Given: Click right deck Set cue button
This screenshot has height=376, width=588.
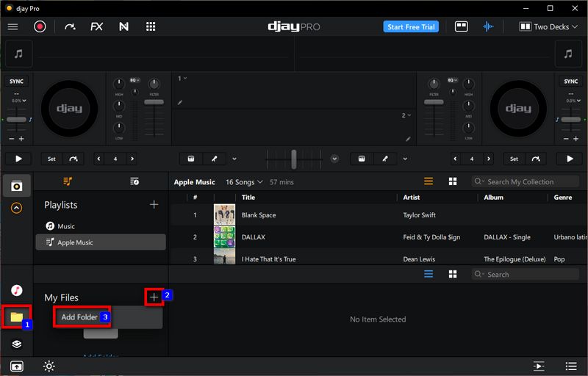Looking at the screenshot, I should tap(514, 159).
